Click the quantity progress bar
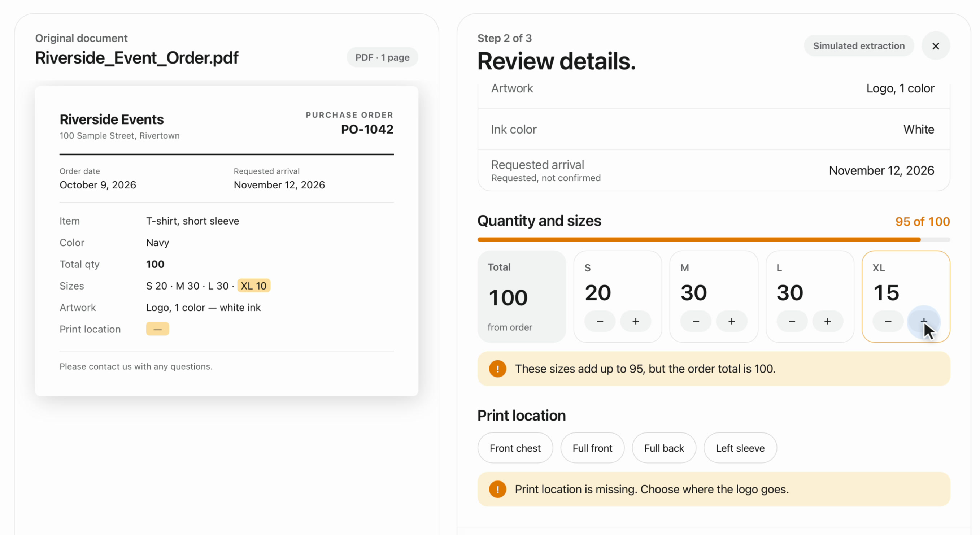The height and width of the screenshot is (535, 980). (x=714, y=240)
